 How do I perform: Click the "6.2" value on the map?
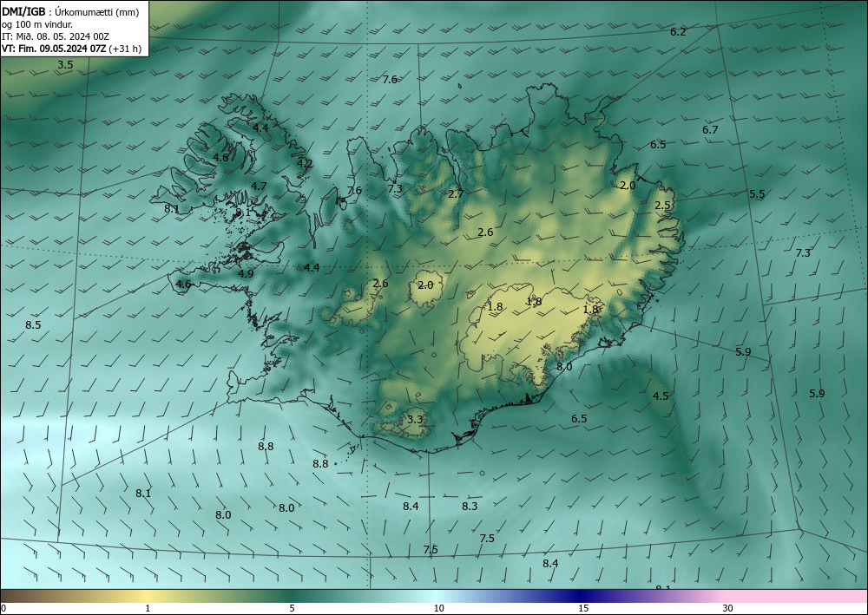678,32
